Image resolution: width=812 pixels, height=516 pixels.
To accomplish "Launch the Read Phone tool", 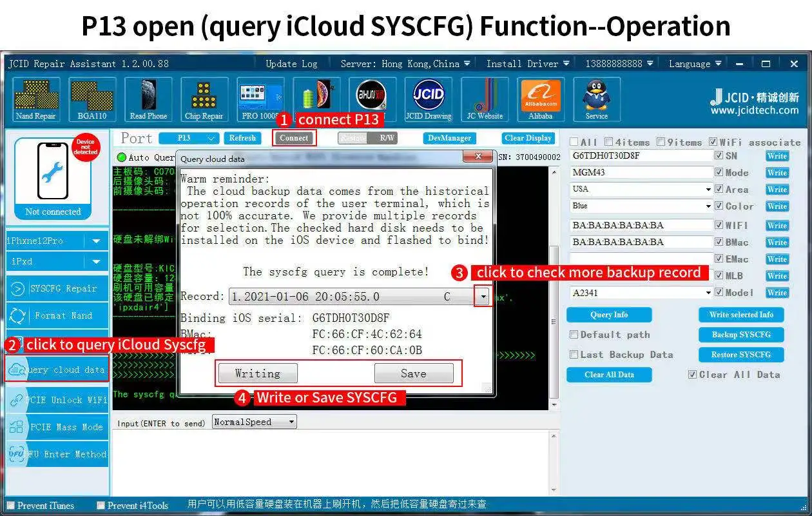I will [148, 99].
